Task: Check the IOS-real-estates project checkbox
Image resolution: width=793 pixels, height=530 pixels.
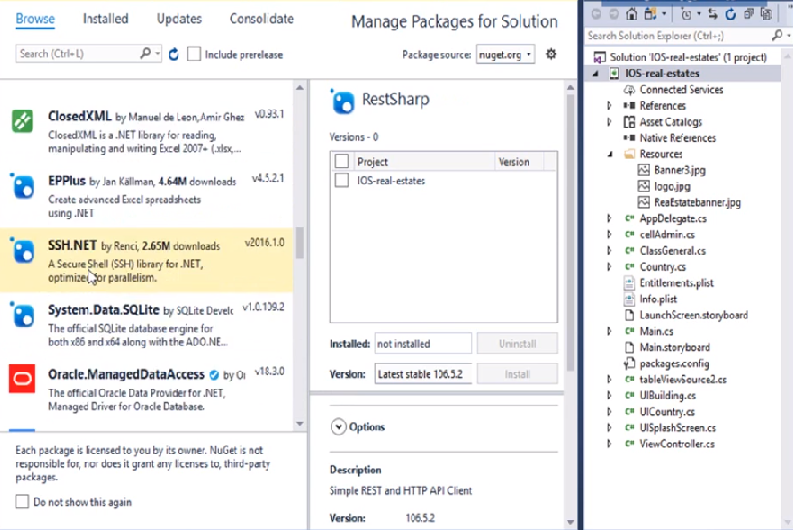Action: pos(342,180)
